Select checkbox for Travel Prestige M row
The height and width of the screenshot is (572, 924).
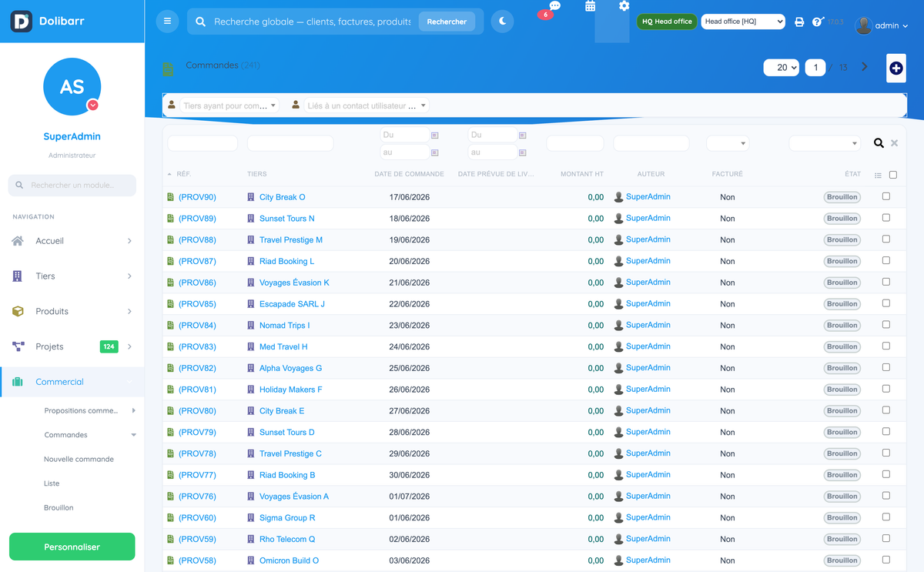click(886, 239)
